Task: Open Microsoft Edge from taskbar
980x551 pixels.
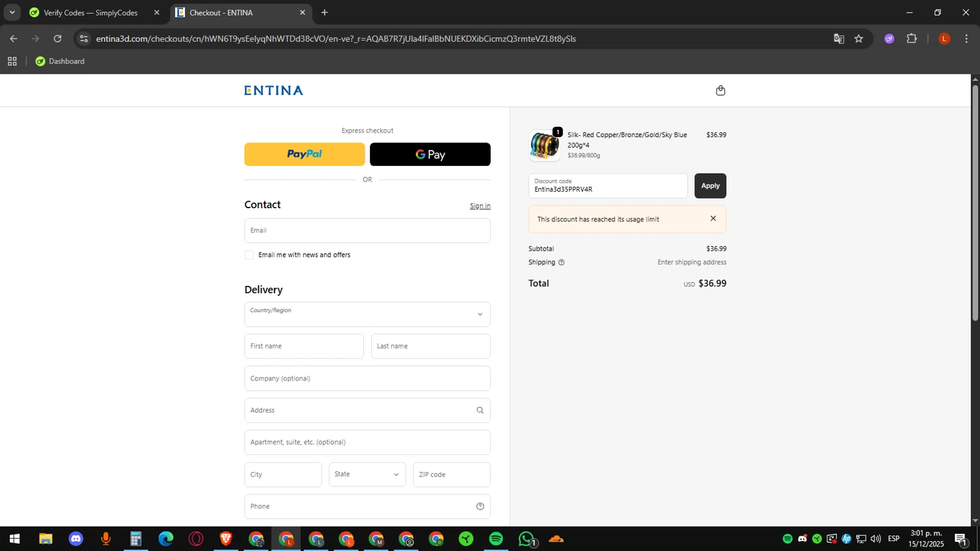Action: point(166,539)
